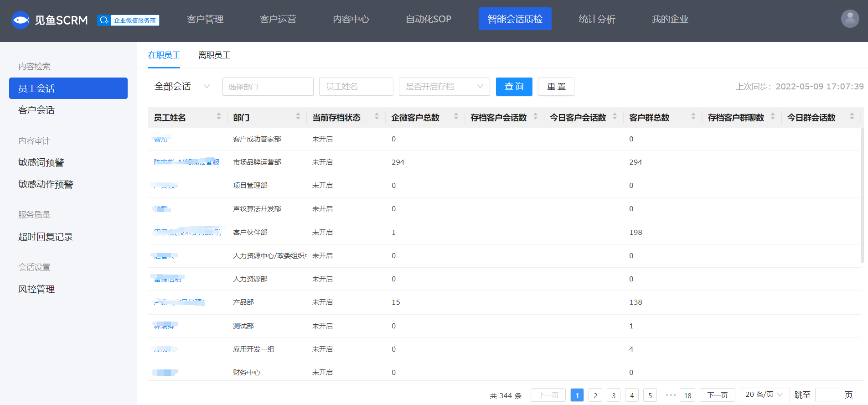Sort by 部门 column arrows
This screenshot has height=405, width=868.
pyautogui.click(x=298, y=117)
